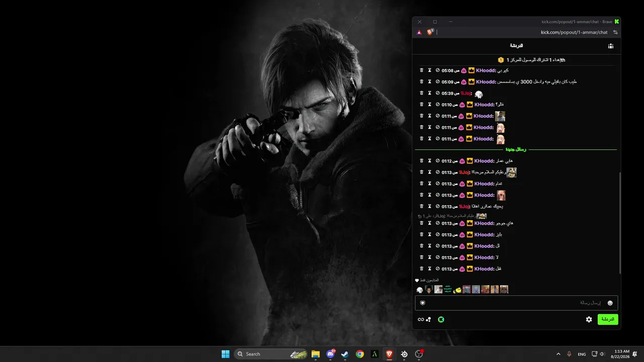The width and height of the screenshot is (644, 362).
Task: Click the green text emote in quick emote bar
Action: point(448,290)
